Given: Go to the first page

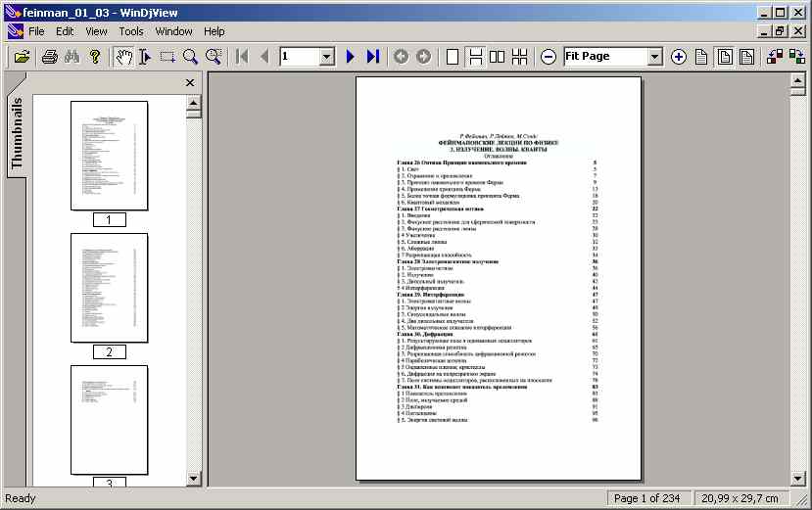Looking at the screenshot, I should [x=242, y=57].
